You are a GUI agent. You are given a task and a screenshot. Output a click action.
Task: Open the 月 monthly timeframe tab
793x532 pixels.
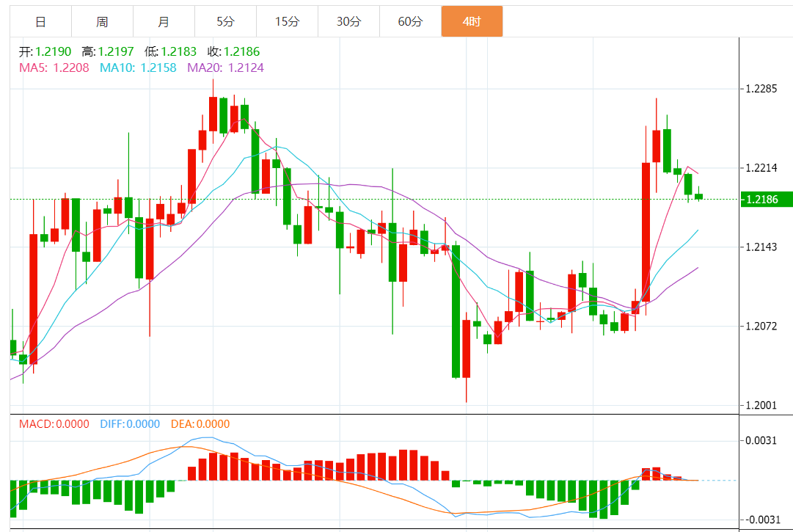coord(164,22)
